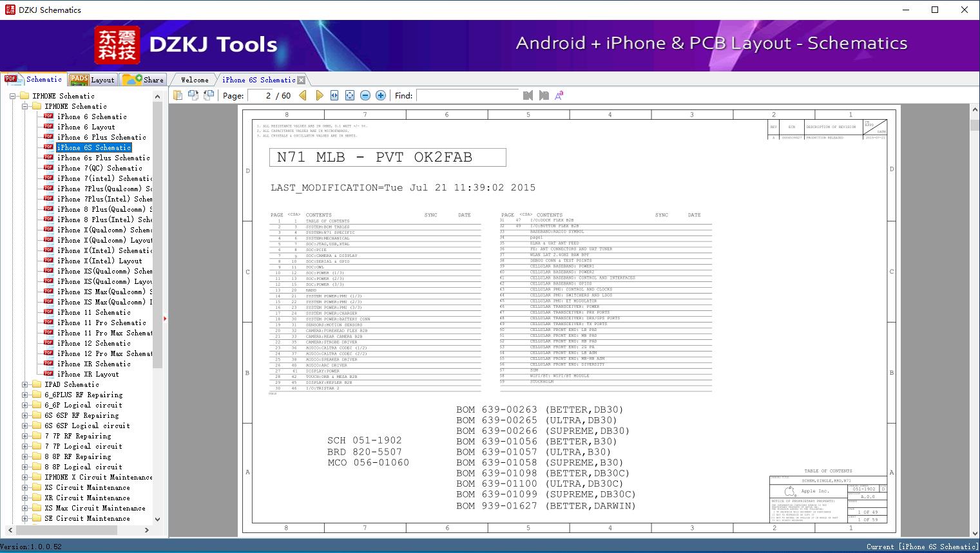Collapse the side panel with red arrow
The image size is (980, 553).
tap(165, 318)
